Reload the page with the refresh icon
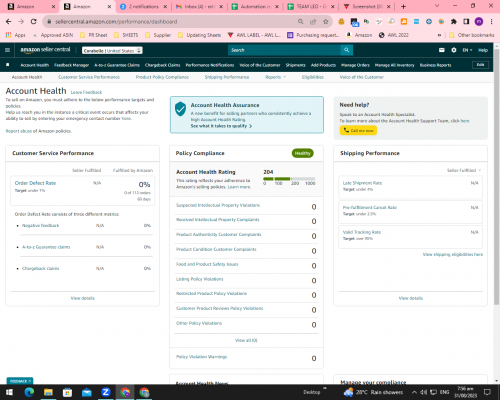 [33, 21]
